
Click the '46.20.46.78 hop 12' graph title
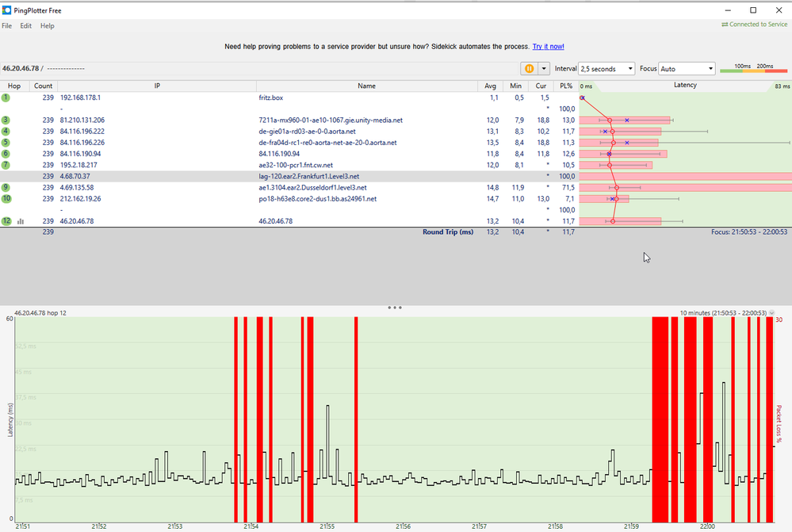[40, 312]
